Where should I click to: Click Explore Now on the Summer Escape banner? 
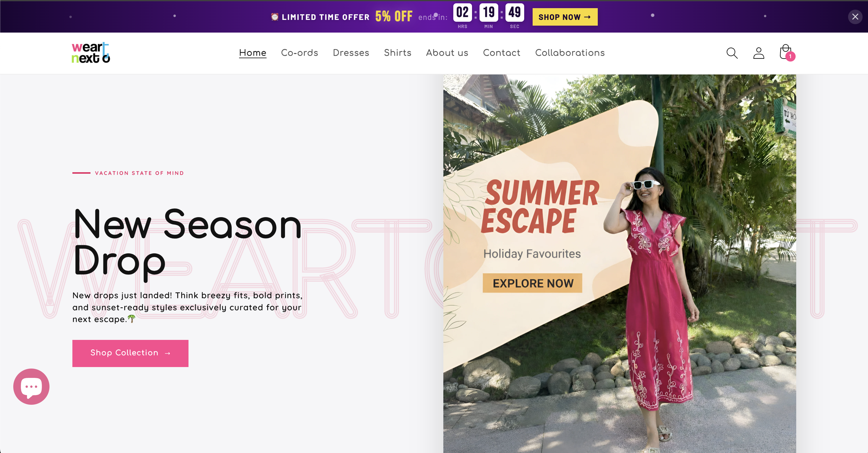(532, 283)
